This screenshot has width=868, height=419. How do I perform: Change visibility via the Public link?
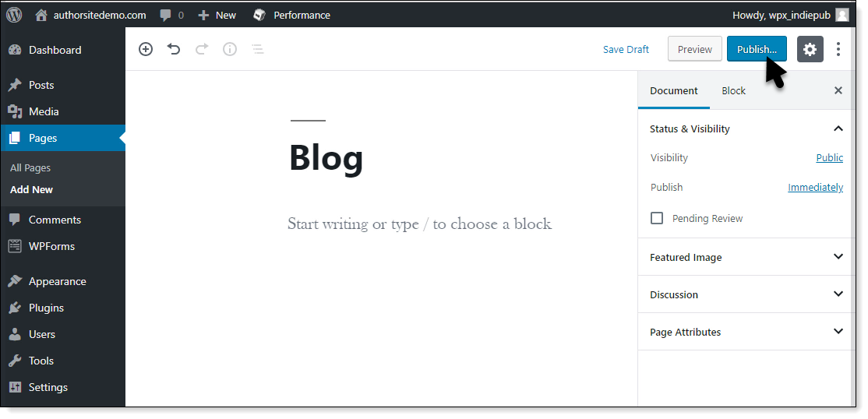[x=829, y=157]
